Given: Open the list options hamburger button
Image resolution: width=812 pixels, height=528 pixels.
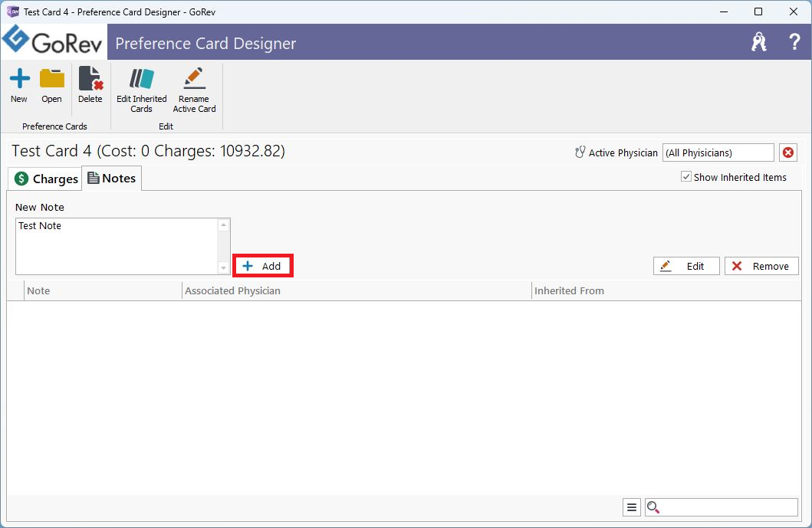Looking at the screenshot, I should point(631,507).
